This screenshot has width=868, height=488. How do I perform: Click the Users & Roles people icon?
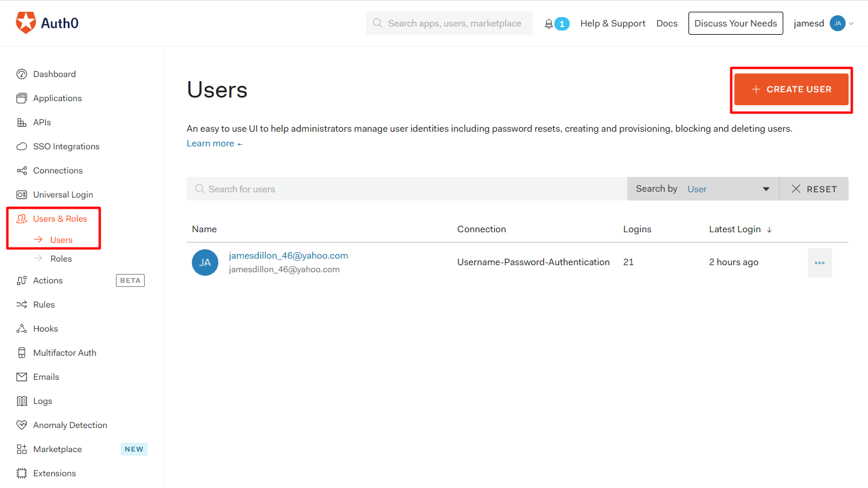click(x=22, y=219)
